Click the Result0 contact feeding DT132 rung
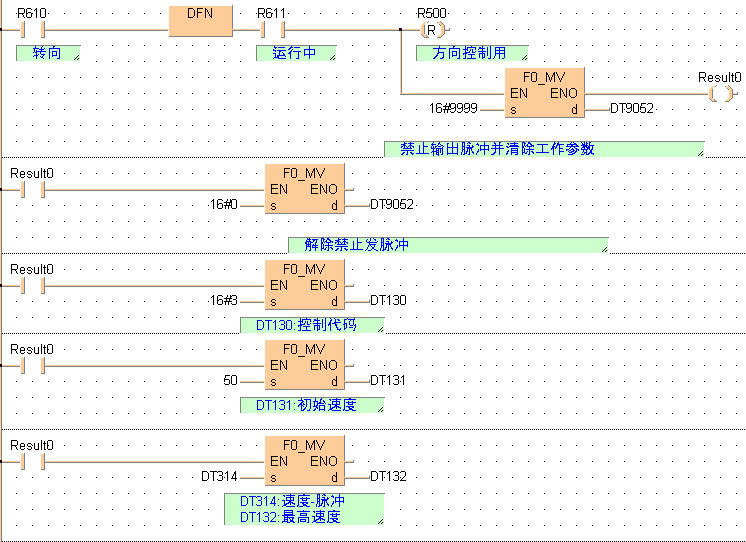The width and height of the screenshot is (746, 542). click(30, 462)
